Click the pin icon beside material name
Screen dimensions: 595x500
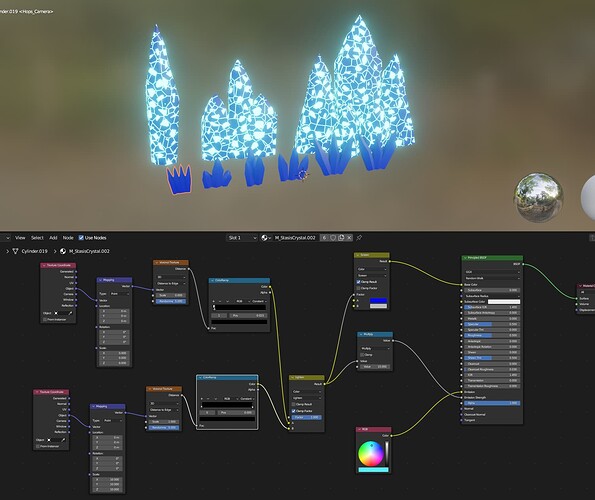pyautogui.click(x=359, y=237)
